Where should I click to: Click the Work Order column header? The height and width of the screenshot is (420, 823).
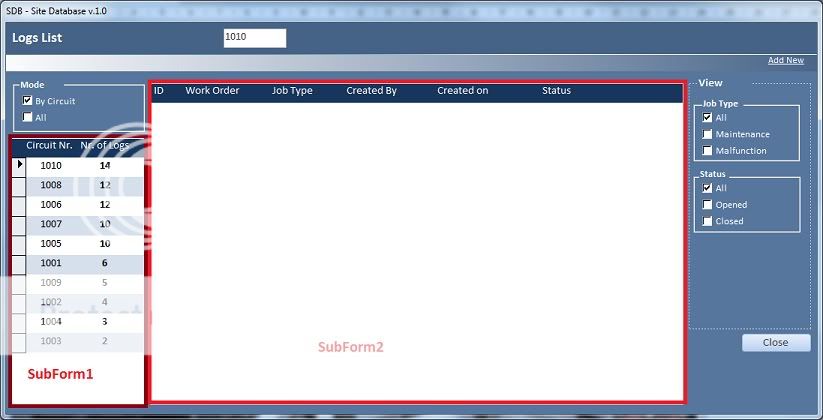pos(212,91)
